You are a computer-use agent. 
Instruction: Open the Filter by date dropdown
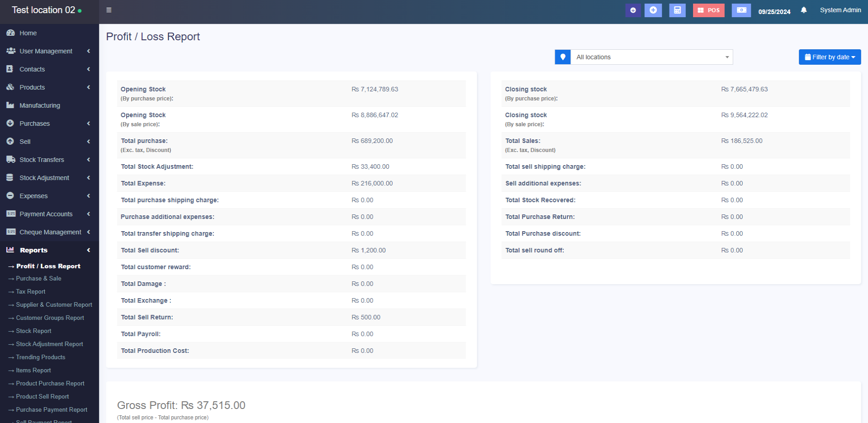click(830, 57)
